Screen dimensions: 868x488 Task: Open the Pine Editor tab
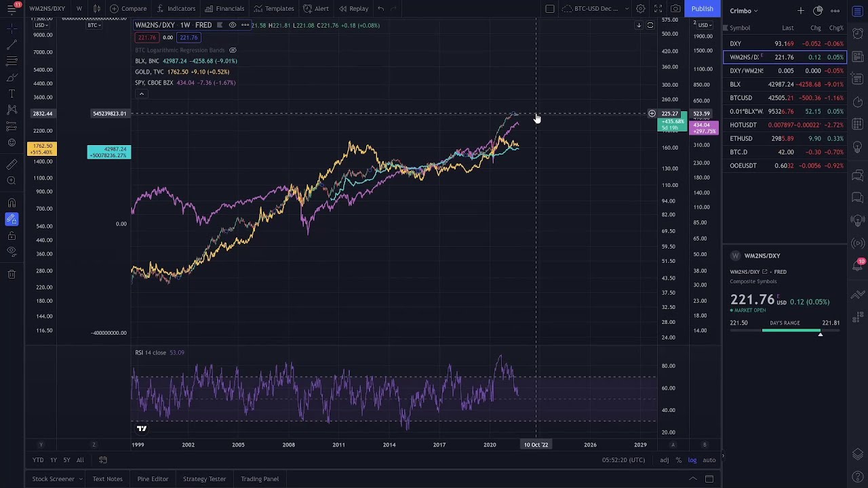pos(153,479)
